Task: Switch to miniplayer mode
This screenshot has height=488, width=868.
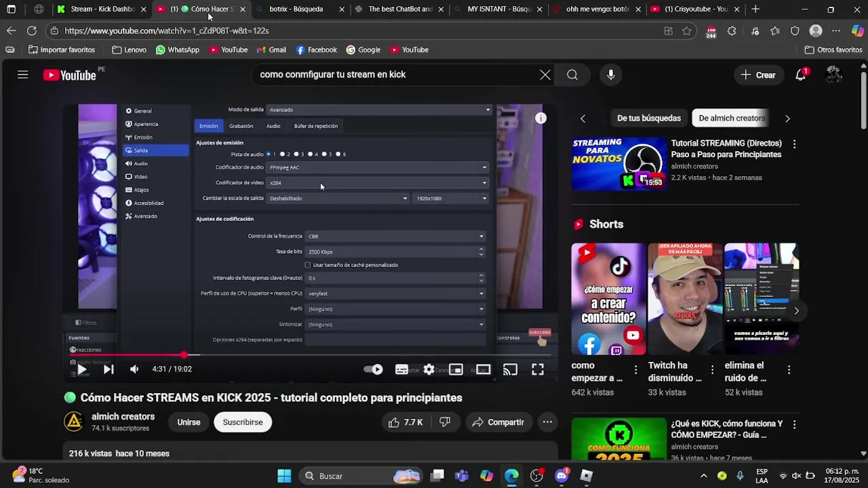Action: pos(456,369)
